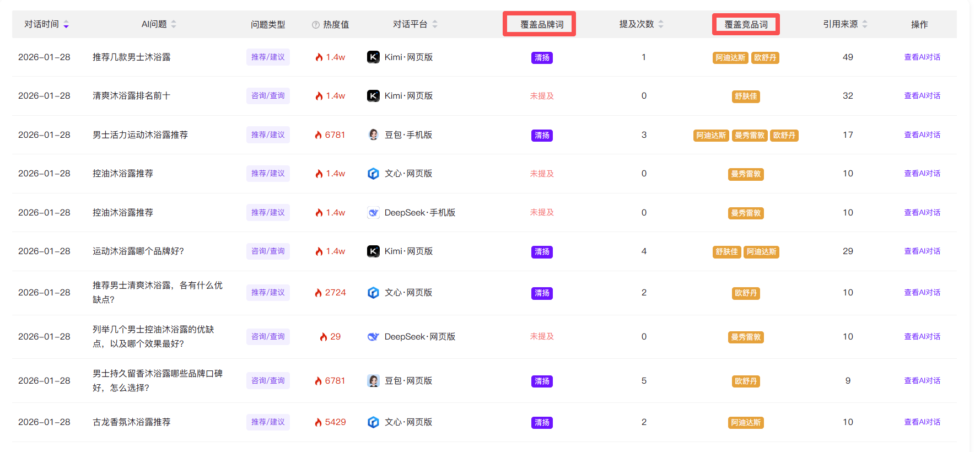Click the purple 清扬 tag in first row

(542, 58)
